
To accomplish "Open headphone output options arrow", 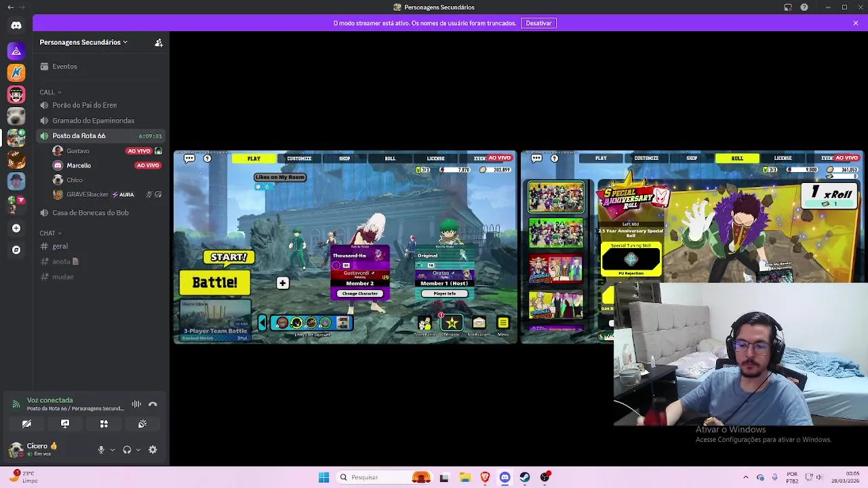I will [x=138, y=449].
